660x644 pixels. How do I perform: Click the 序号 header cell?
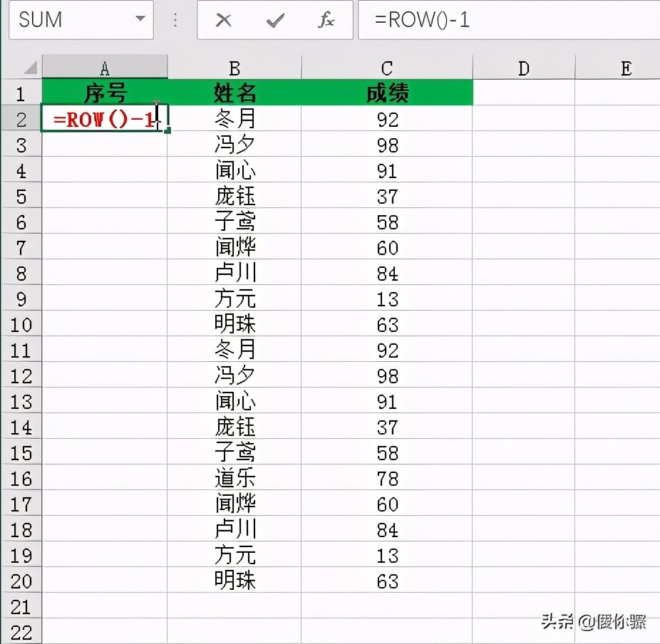(x=105, y=93)
